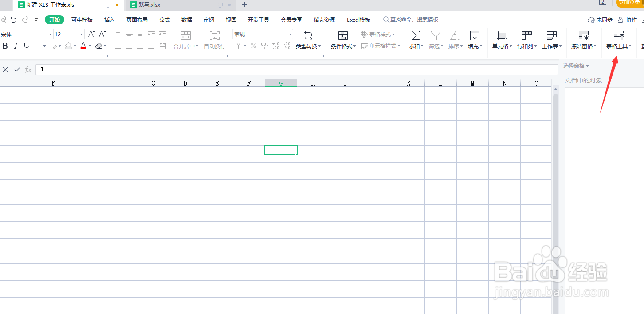Apply currency ¥ format
This screenshot has width=644, height=314.
pyautogui.click(x=238, y=46)
